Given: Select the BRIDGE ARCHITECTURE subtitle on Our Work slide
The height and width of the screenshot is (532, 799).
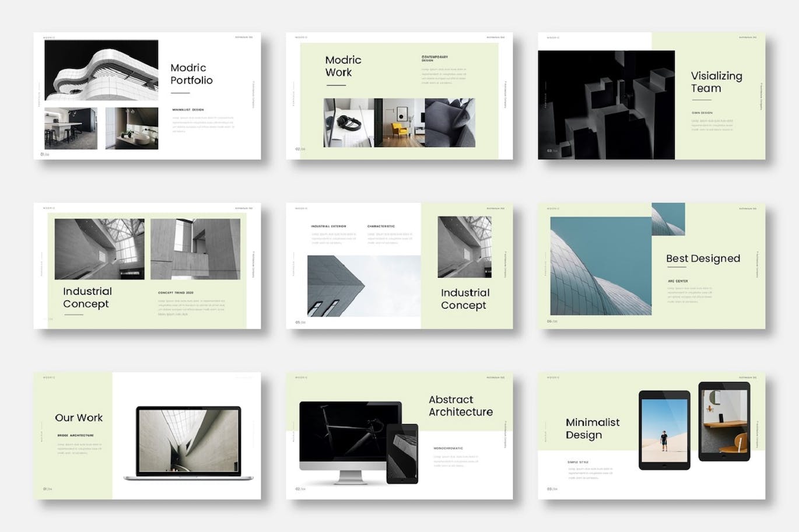Looking at the screenshot, I should tap(75, 434).
